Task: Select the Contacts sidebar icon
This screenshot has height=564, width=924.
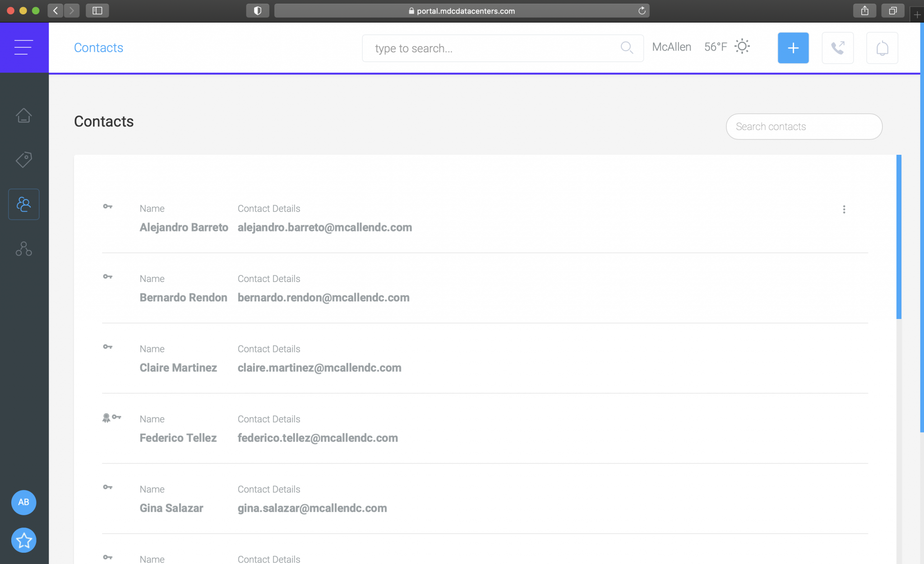Action: point(23,204)
